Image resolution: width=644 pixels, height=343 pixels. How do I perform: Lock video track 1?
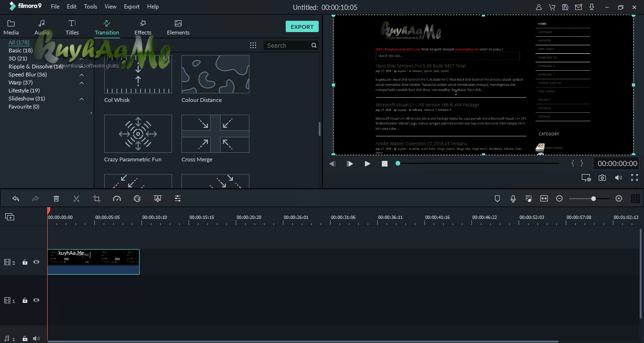(25, 301)
